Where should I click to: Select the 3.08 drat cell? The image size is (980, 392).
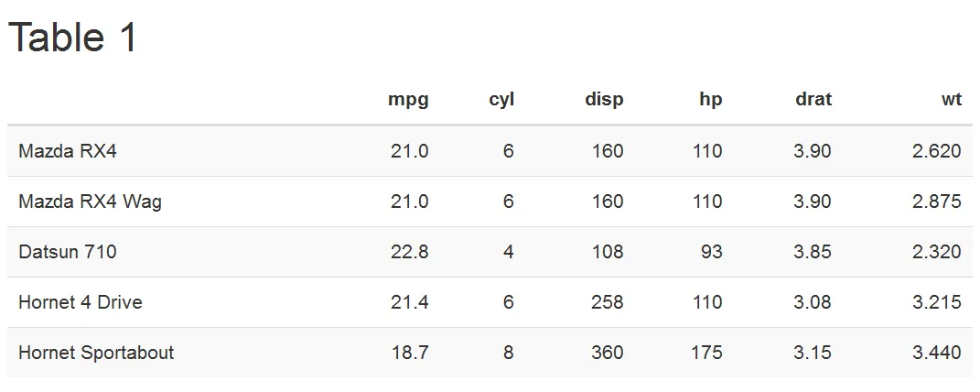coord(813,302)
